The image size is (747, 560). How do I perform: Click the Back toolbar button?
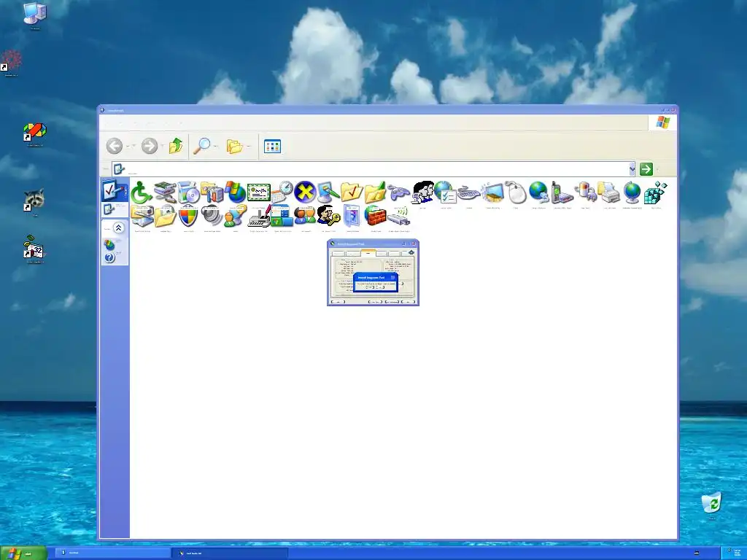pos(115,146)
